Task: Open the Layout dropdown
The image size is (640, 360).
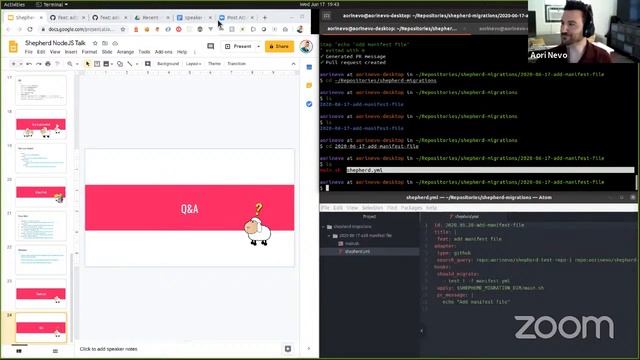Action: click(193, 64)
